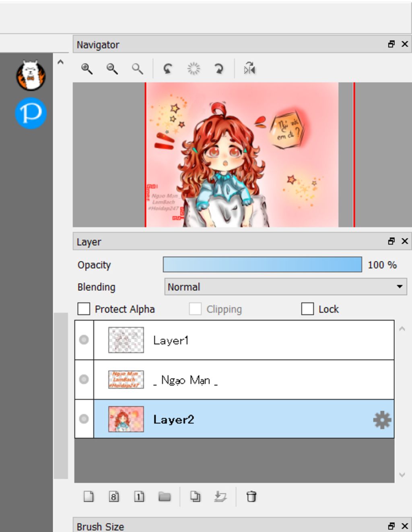The width and height of the screenshot is (412, 532).
Task: Close the Navigator panel
Action: click(x=405, y=44)
